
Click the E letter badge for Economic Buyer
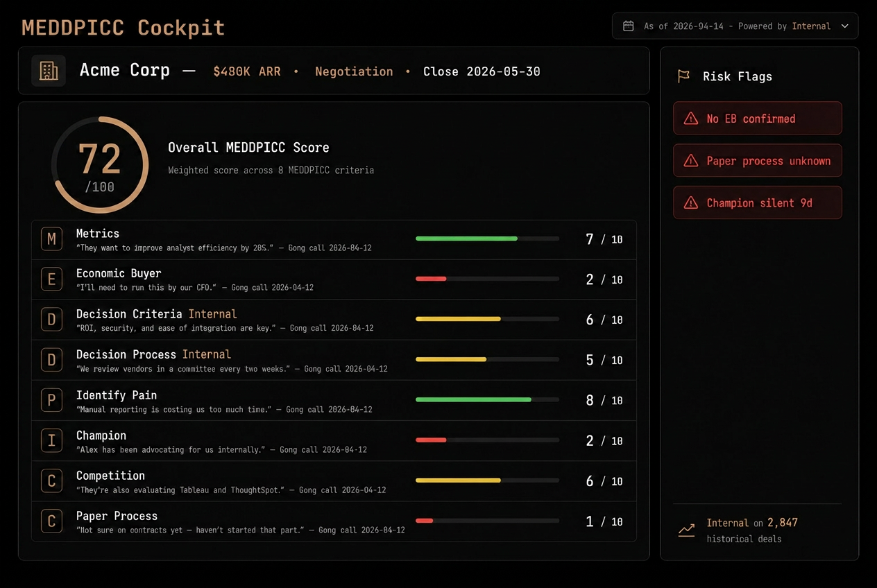51,280
